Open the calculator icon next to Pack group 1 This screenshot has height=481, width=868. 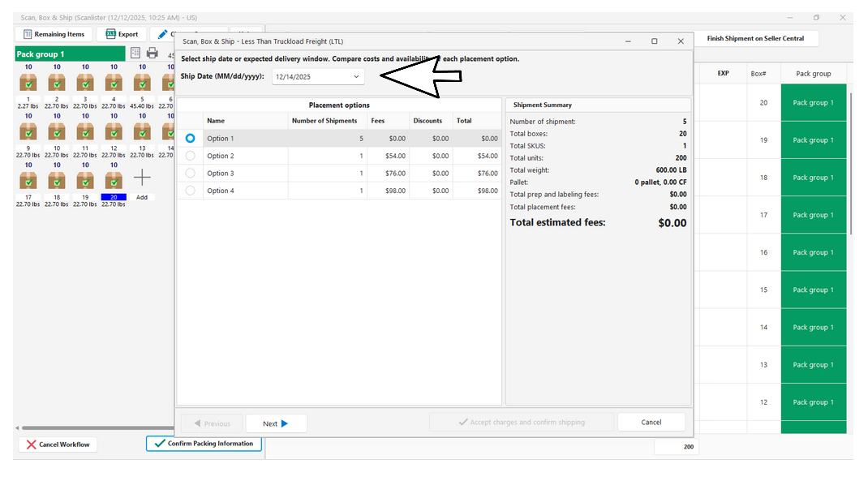[136, 54]
